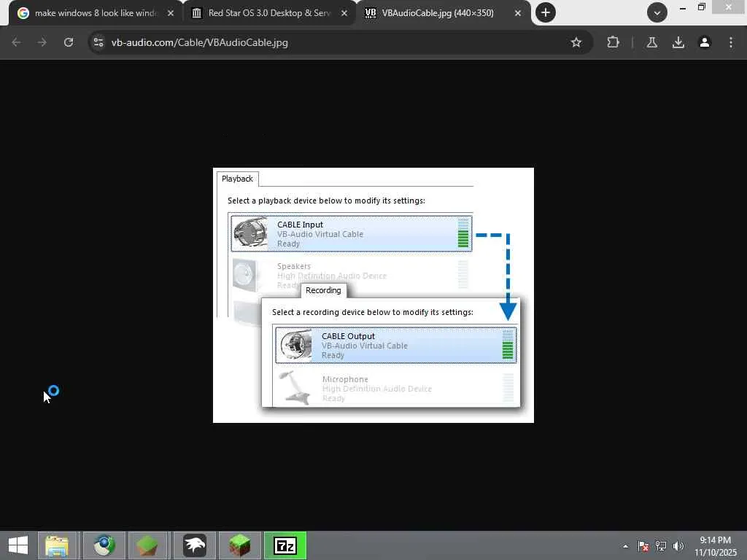This screenshot has height=560, width=747.
Task: Switch to the Red Star OS 3.0 tab
Action: click(x=269, y=13)
